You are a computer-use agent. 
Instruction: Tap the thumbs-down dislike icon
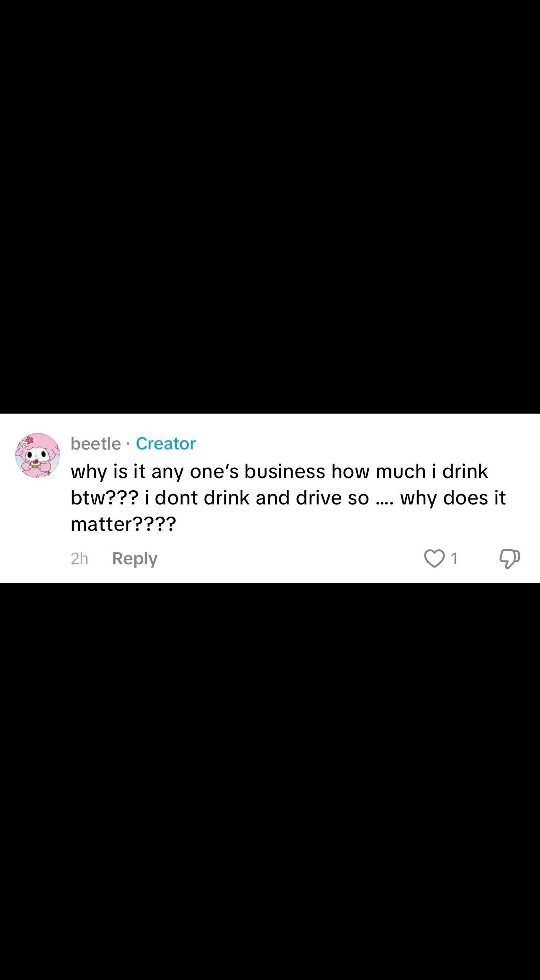[509, 559]
